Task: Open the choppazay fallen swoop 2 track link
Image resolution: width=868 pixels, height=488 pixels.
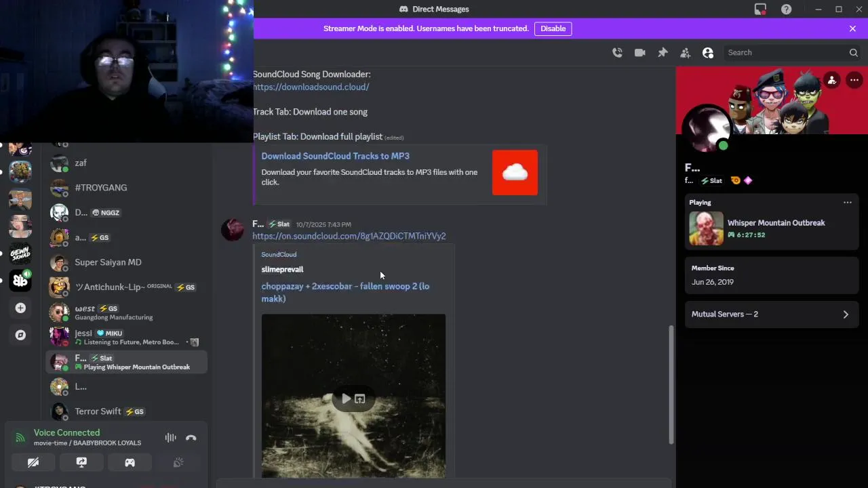Action: click(x=345, y=292)
